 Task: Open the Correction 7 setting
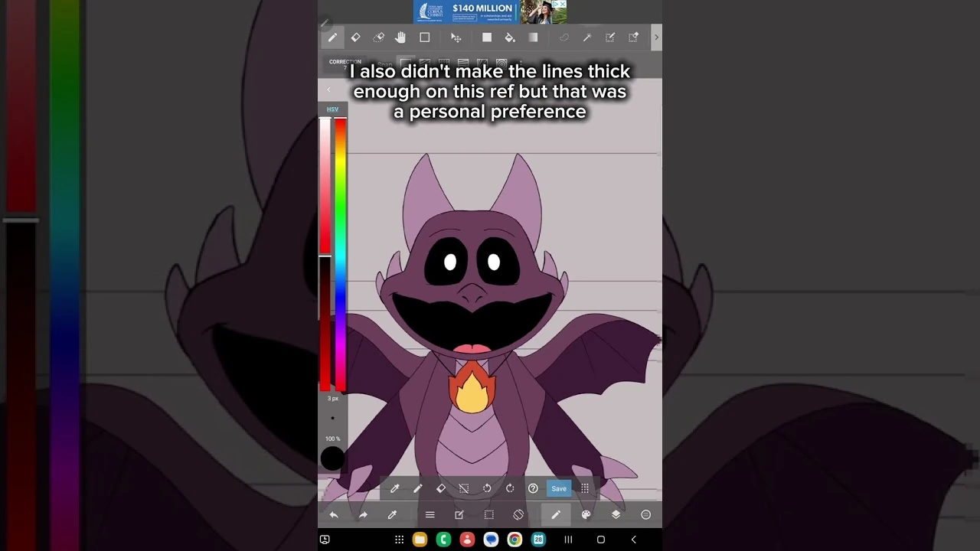345,64
